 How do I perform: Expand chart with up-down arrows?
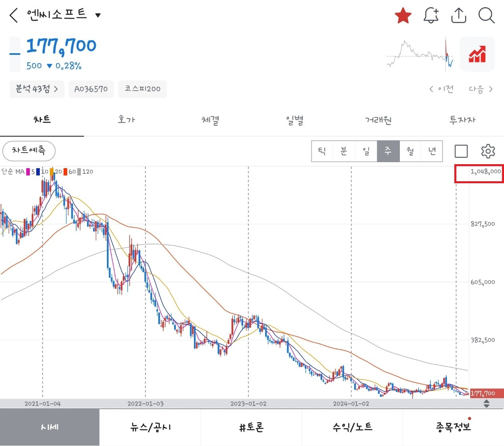[x=487, y=404]
